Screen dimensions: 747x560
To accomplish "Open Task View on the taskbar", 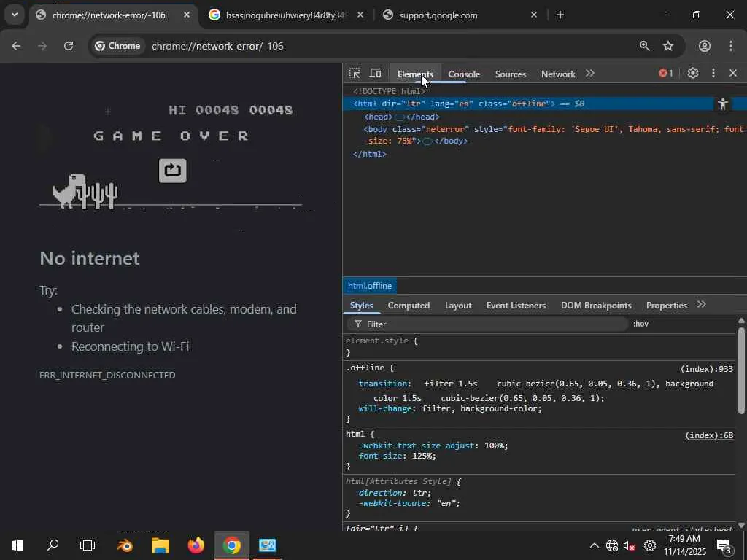I will pyautogui.click(x=88, y=545).
